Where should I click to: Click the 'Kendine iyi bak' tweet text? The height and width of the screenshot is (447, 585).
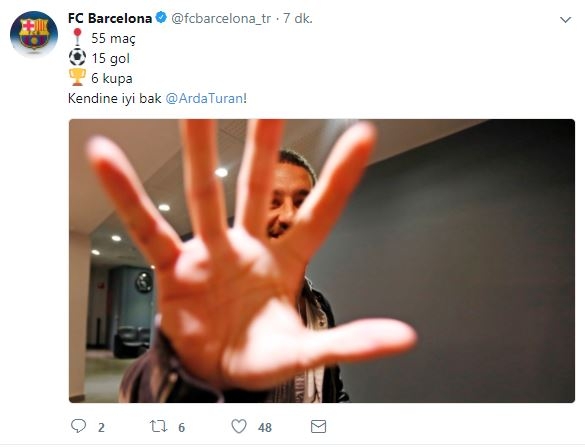point(115,99)
